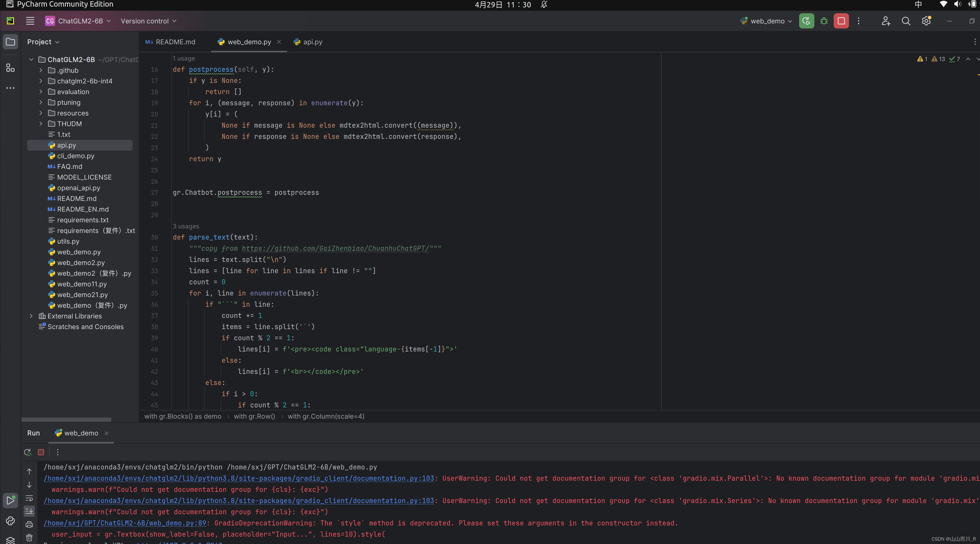Open the Run tool window icon in left bar
The width and height of the screenshot is (980, 544).
coord(10,501)
